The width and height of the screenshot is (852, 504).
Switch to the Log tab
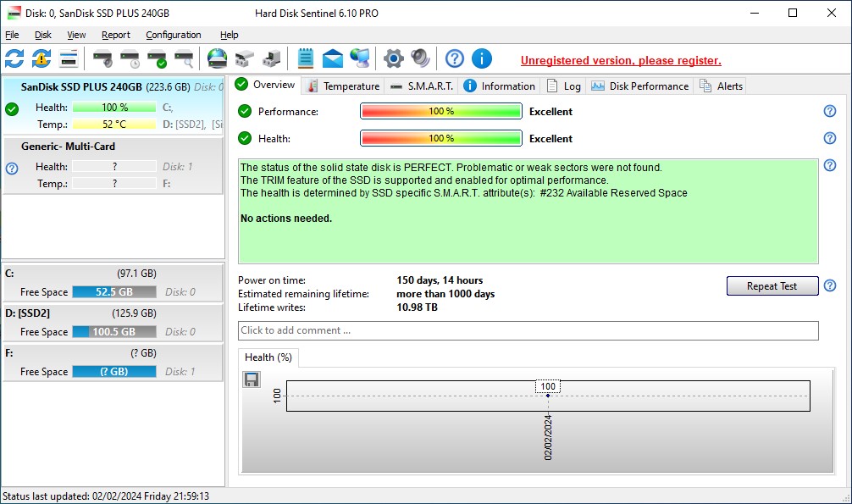tap(563, 86)
